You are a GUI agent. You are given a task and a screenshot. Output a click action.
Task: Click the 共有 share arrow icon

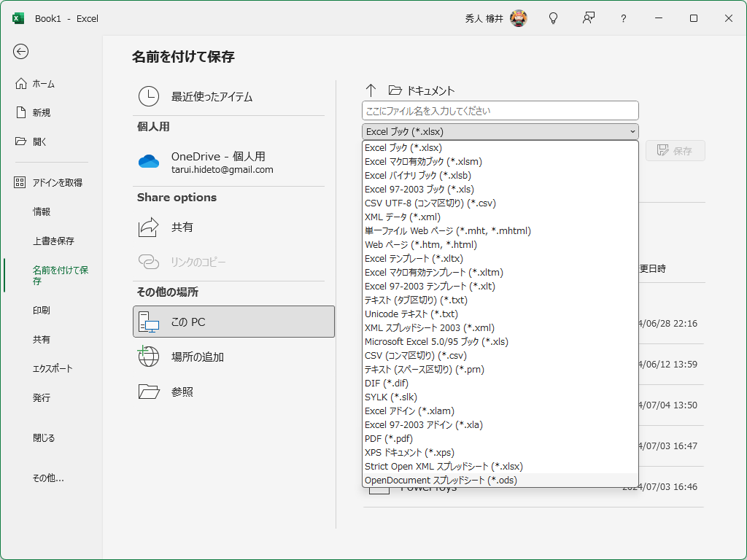point(149,227)
